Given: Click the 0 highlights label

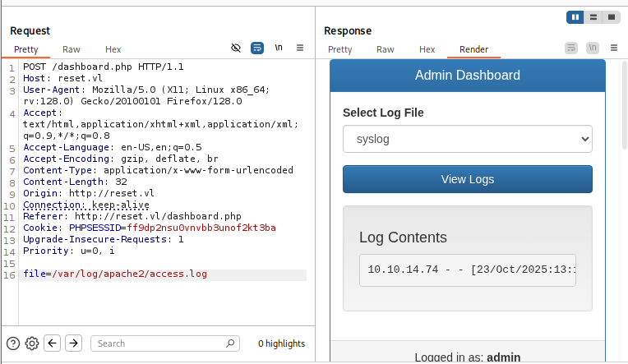Looking at the screenshot, I should click(x=281, y=343).
